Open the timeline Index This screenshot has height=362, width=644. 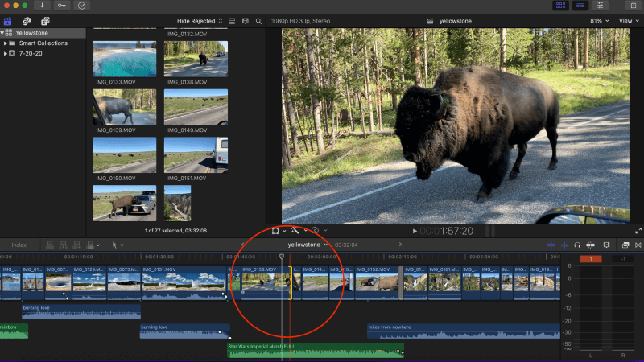point(19,245)
